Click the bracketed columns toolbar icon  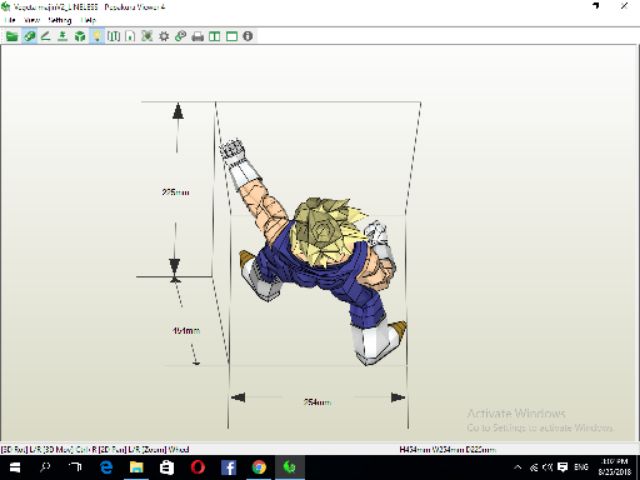coord(113,36)
